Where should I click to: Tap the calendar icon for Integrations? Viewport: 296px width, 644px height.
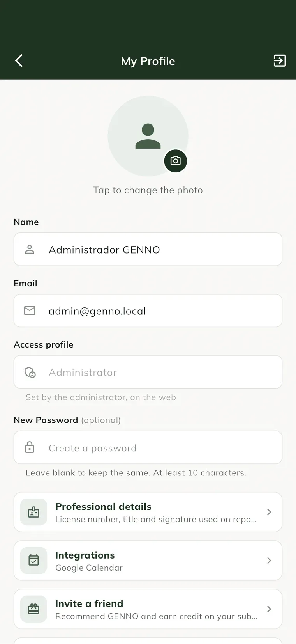coord(34,561)
